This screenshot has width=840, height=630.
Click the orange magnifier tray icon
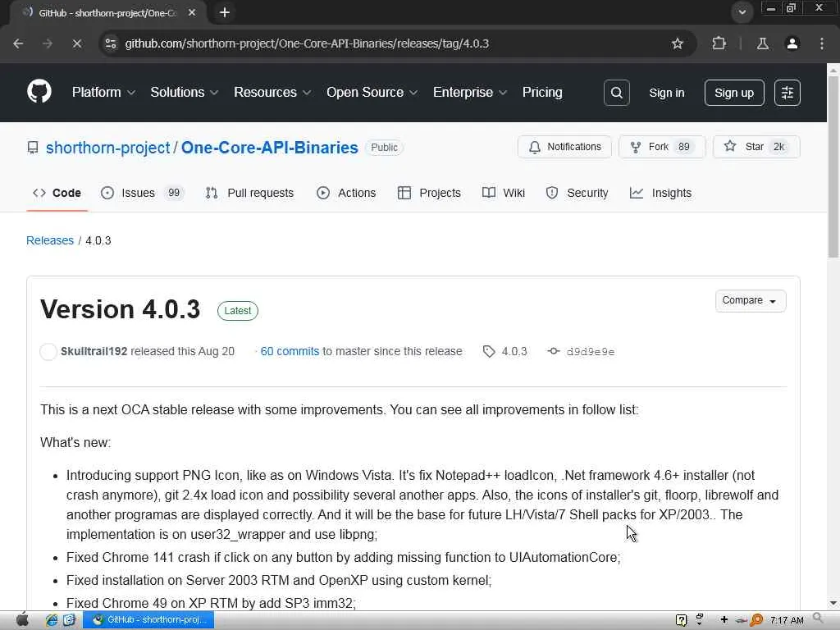tap(756, 620)
